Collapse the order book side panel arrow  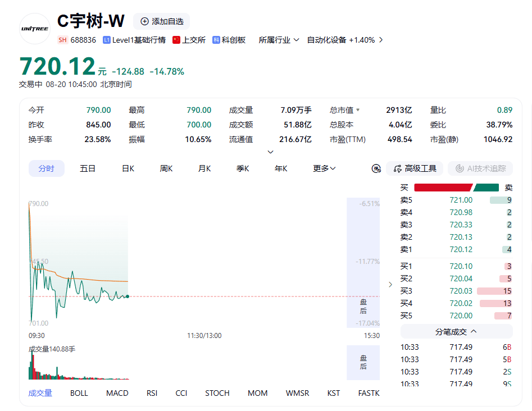pos(390,285)
